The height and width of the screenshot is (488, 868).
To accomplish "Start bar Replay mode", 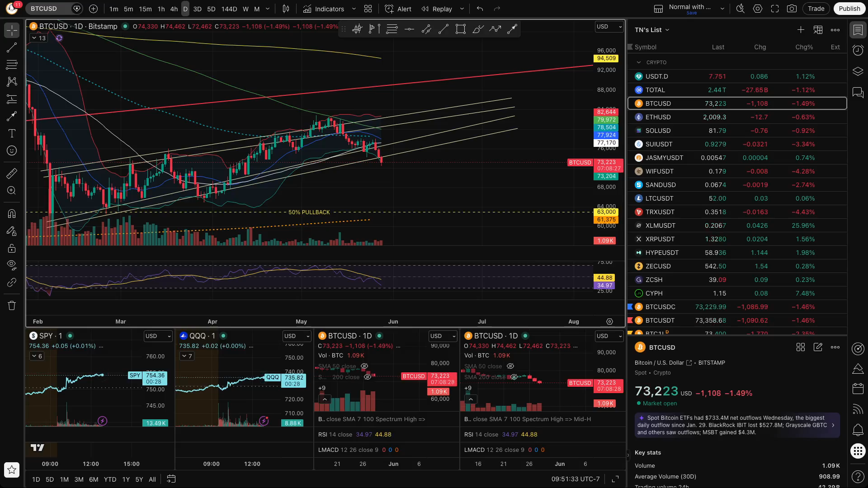I will [x=437, y=9].
